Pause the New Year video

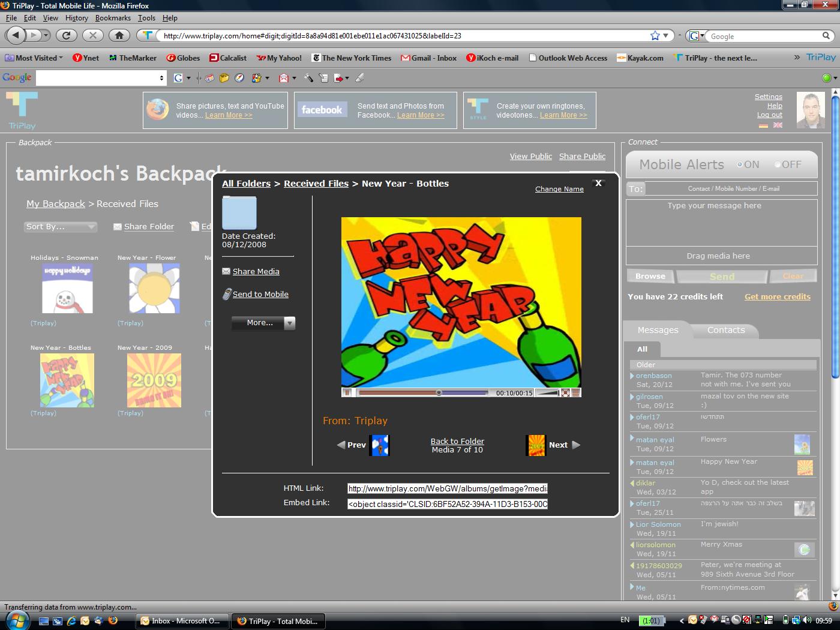(x=347, y=393)
